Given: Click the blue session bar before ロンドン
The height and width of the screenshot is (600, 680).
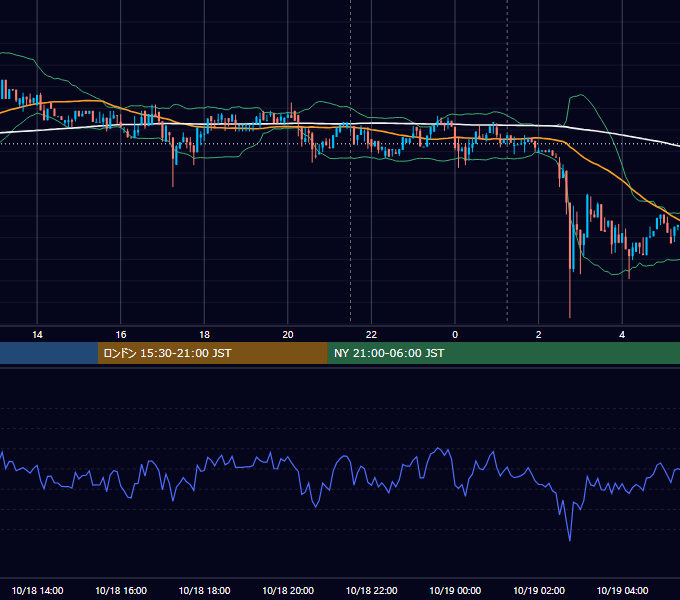Looking at the screenshot, I should 49,353.
